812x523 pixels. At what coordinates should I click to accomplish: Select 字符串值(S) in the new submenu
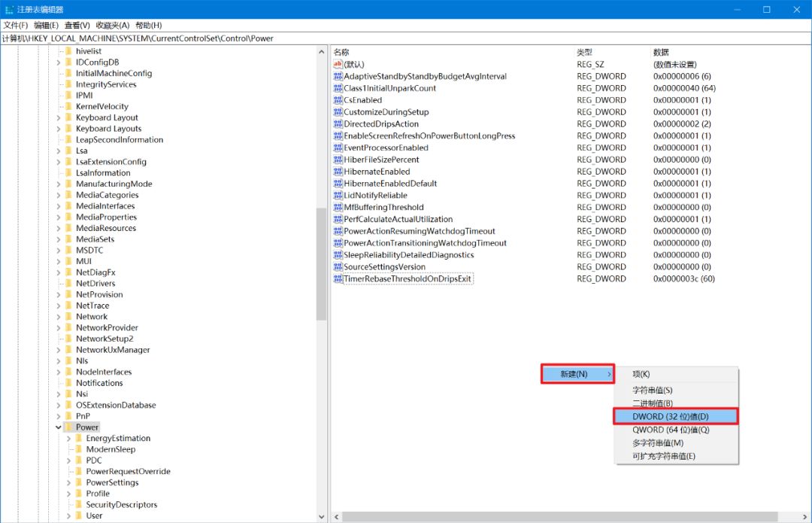pyautogui.click(x=652, y=390)
